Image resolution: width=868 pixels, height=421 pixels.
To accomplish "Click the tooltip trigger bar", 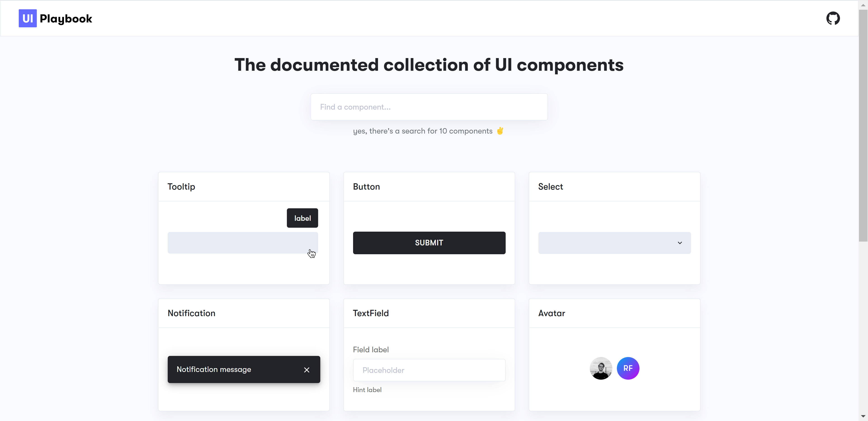I will pos(242,243).
